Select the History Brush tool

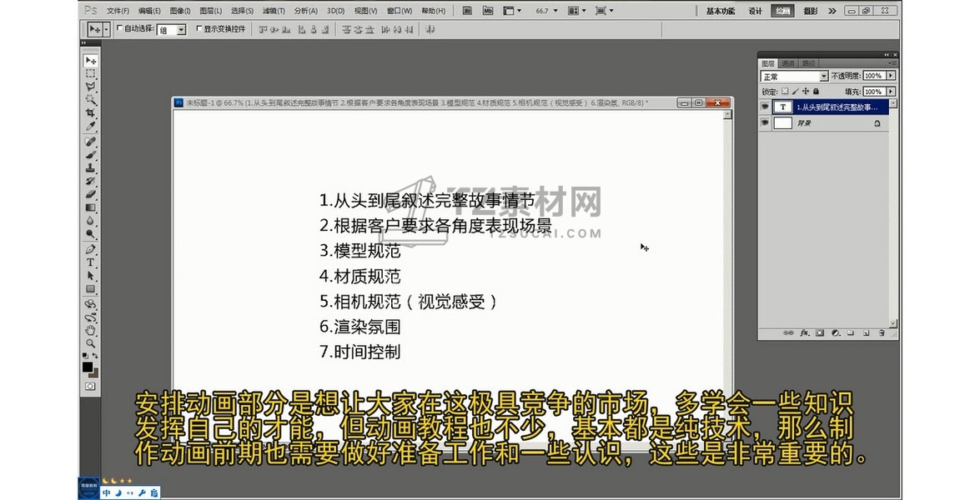point(91,181)
